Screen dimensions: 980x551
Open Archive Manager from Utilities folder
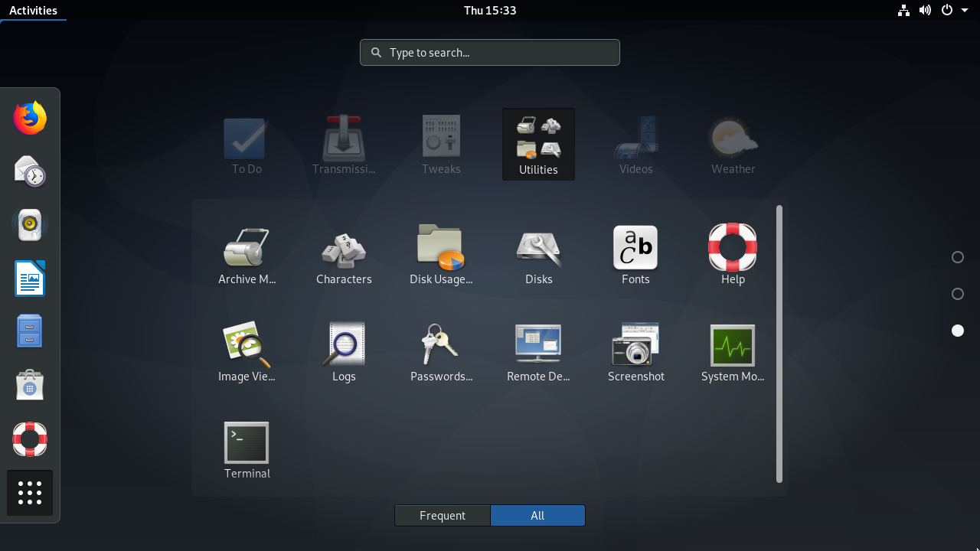(x=247, y=256)
